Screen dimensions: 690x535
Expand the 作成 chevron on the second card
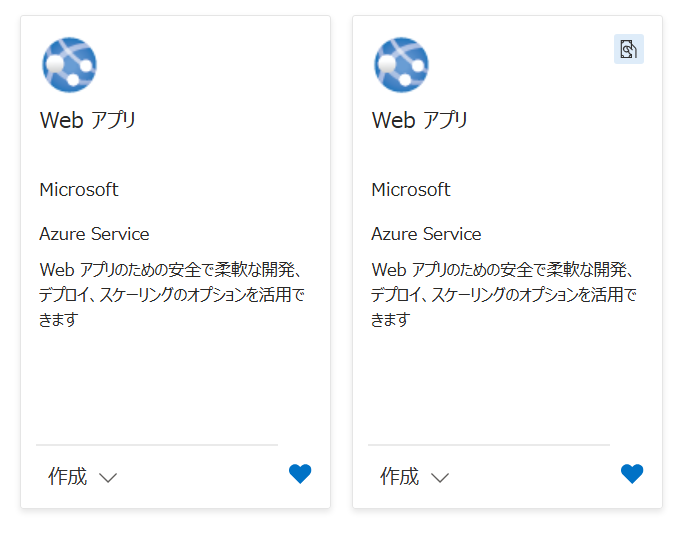click(441, 478)
